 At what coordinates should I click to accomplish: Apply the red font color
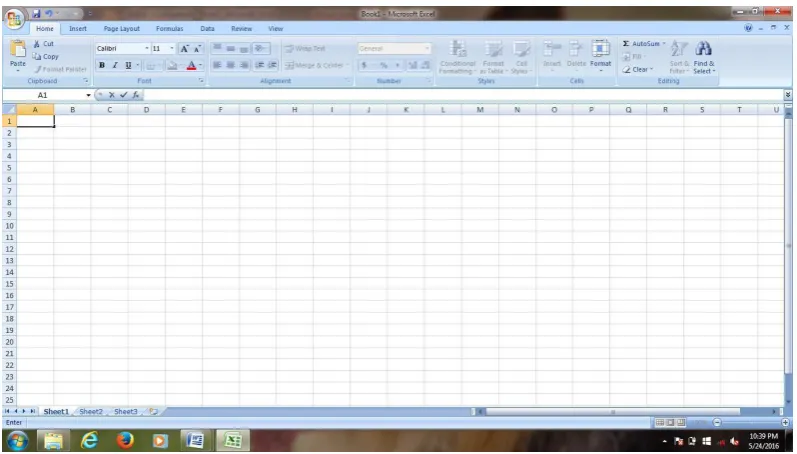[192, 65]
